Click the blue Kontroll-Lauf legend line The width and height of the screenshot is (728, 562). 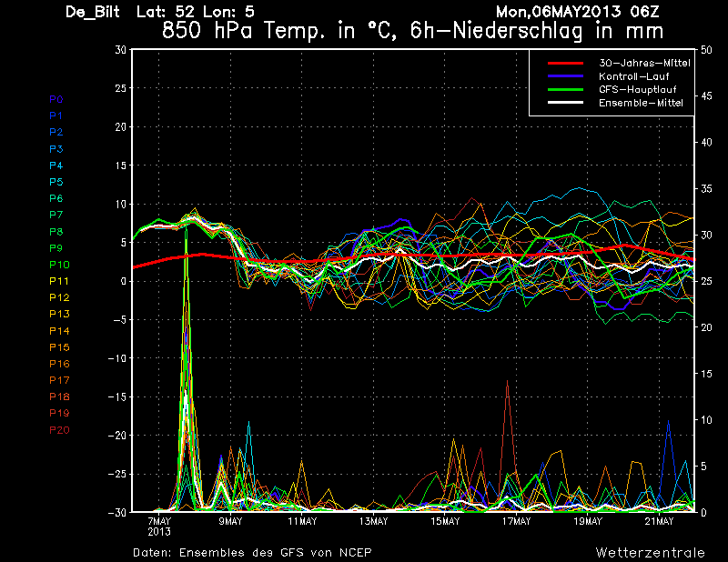[565, 76]
